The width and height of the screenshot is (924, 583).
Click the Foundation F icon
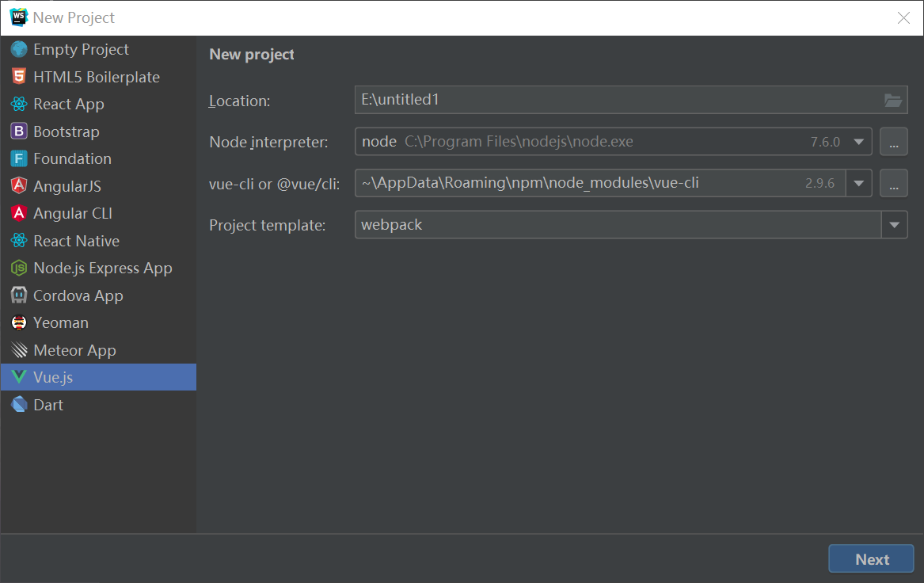[19, 158]
